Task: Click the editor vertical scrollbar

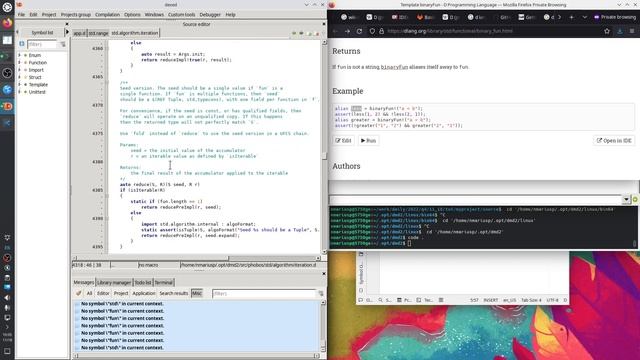Action: point(324,147)
